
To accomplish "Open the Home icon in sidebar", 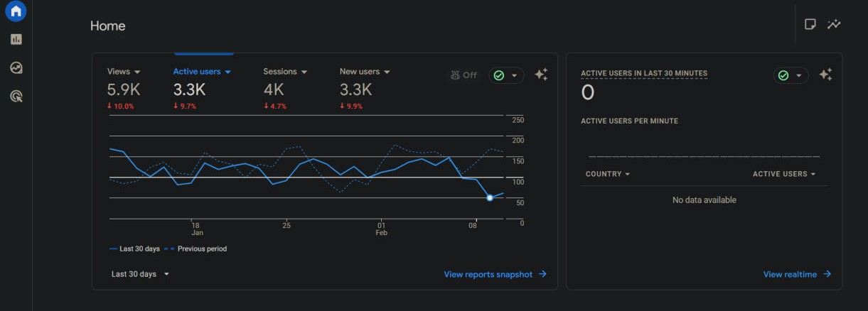I will (x=16, y=11).
